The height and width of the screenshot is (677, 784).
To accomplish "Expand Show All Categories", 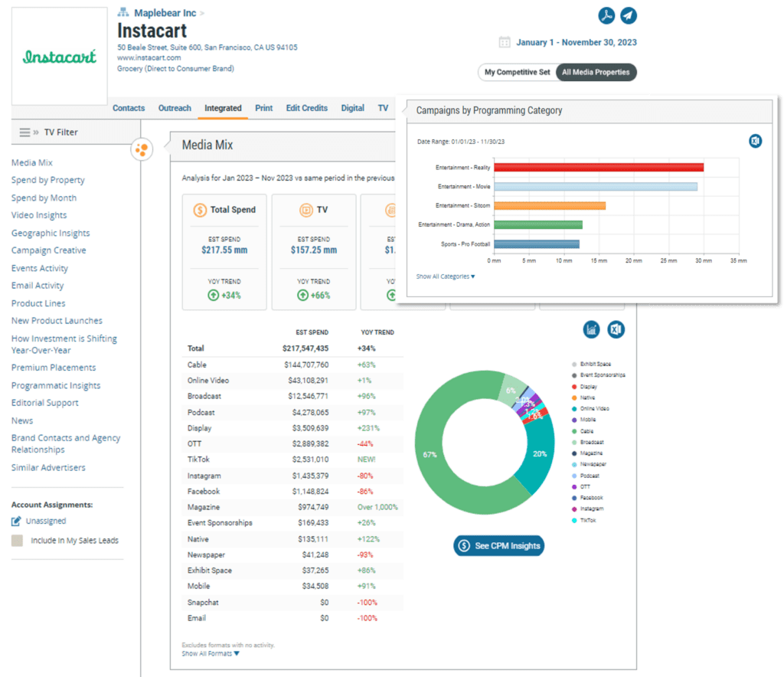I will 446,276.
